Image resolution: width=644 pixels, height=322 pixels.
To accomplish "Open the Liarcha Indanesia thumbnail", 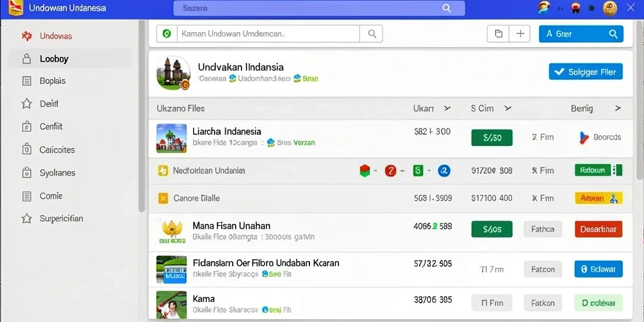I will click(x=171, y=138).
